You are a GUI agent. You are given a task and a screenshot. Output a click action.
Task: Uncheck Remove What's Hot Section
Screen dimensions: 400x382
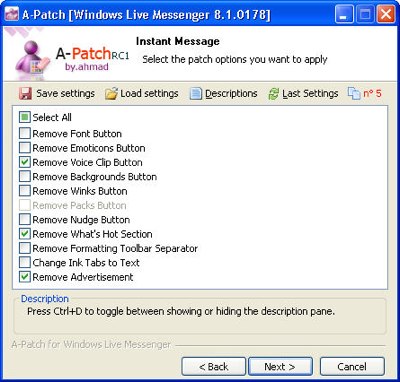click(25, 234)
